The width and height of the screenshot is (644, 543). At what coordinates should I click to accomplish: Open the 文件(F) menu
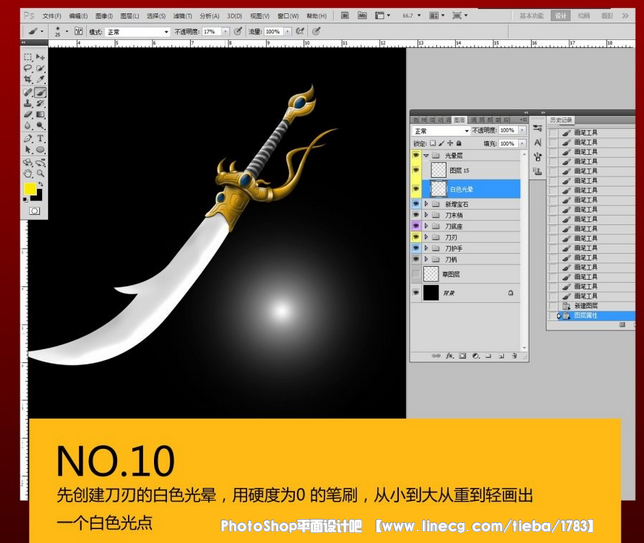tap(52, 16)
